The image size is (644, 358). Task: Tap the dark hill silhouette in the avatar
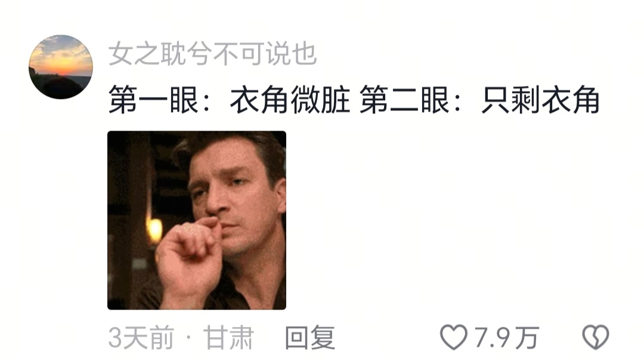(61, 88)
